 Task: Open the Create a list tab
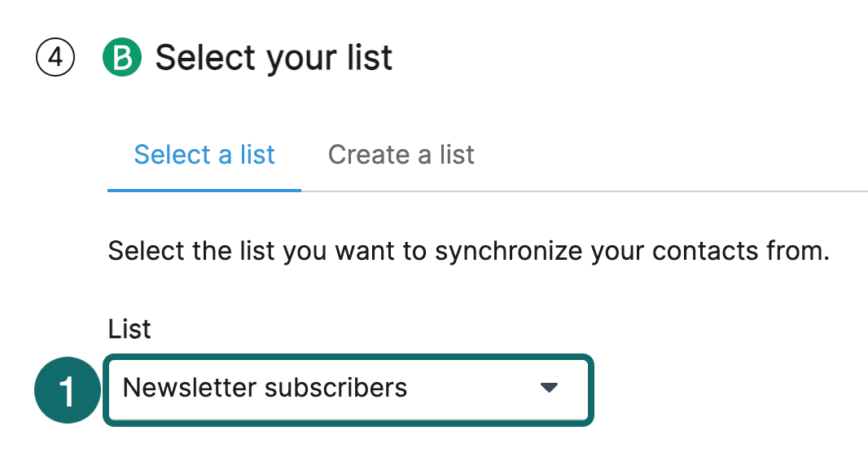401,155
